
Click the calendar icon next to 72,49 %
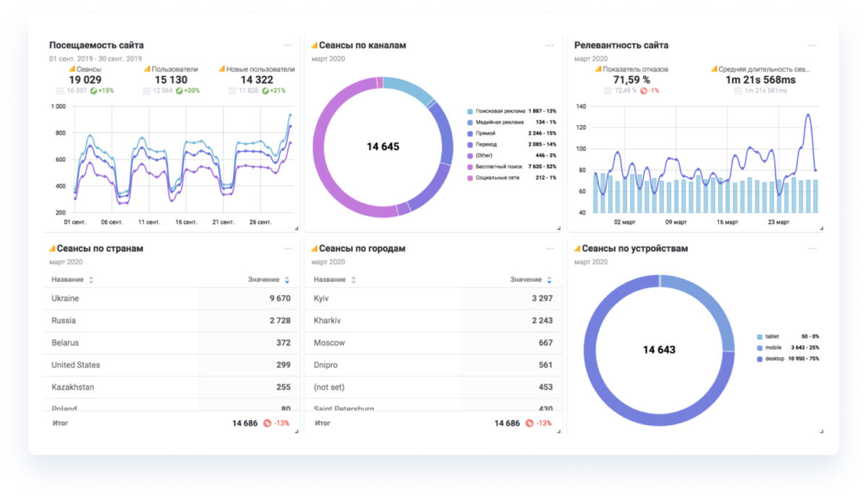click(608, 91)
